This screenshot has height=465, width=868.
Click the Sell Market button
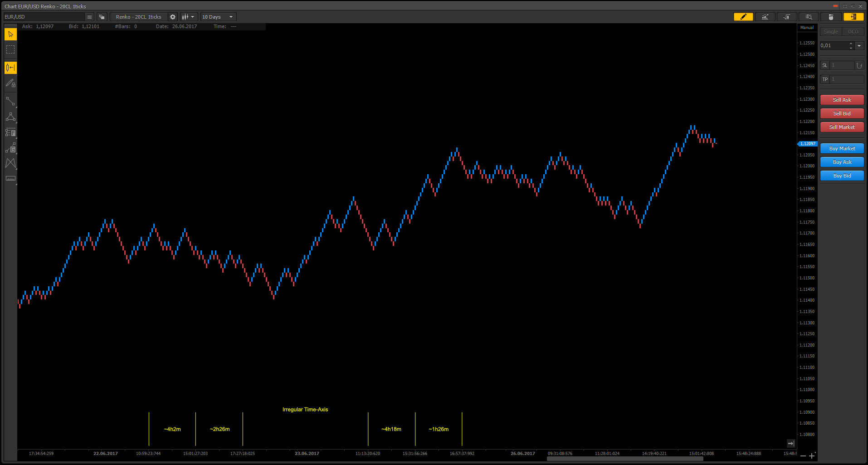pyautogui.click(x=842, y=127)
